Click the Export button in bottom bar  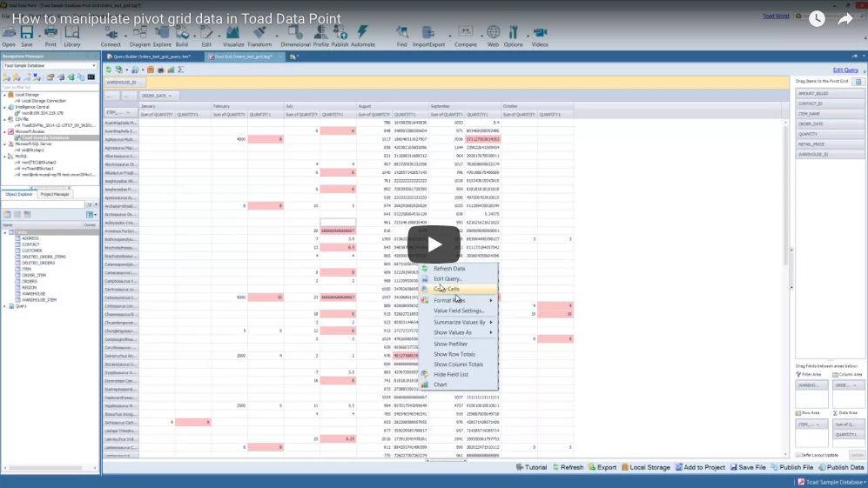[602, 467]
